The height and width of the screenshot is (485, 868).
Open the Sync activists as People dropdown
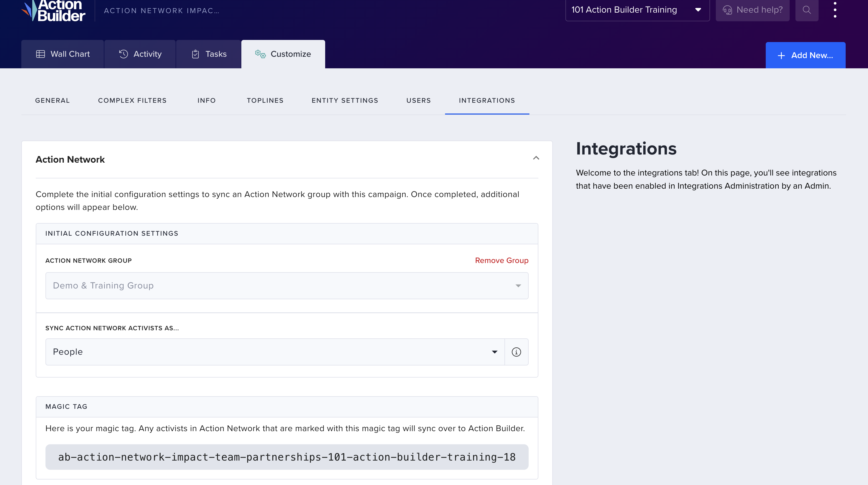click(x=275, y=352)
